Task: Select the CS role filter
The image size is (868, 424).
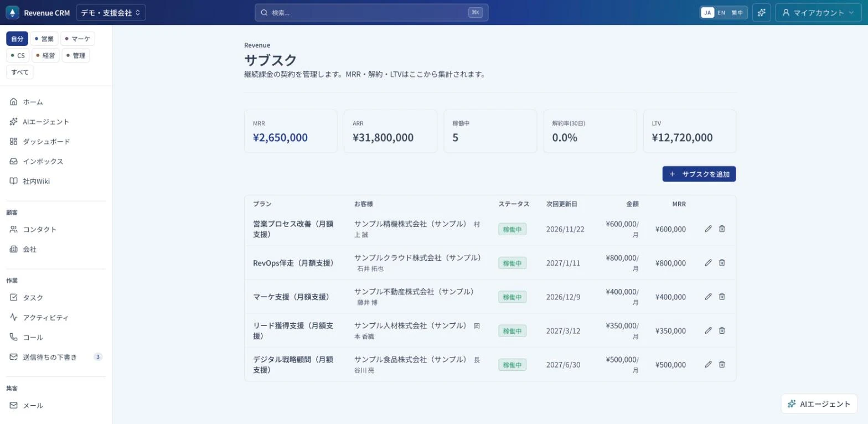Action: 18,55
